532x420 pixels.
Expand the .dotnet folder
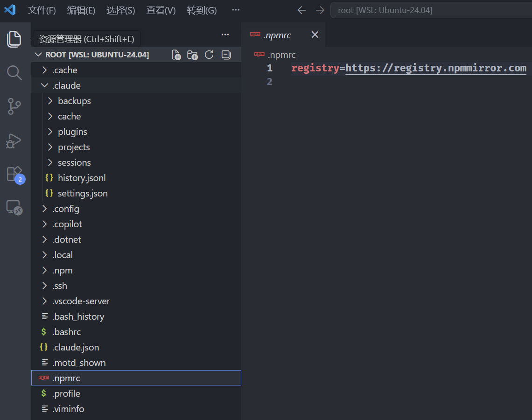click(136, 239)
